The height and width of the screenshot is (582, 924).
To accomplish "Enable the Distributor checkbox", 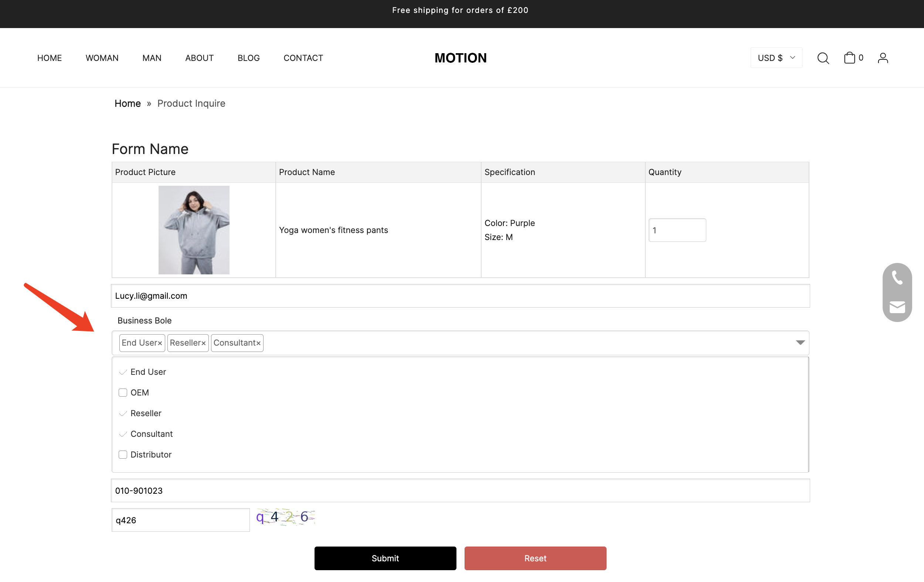I will [x=123, y=454].
